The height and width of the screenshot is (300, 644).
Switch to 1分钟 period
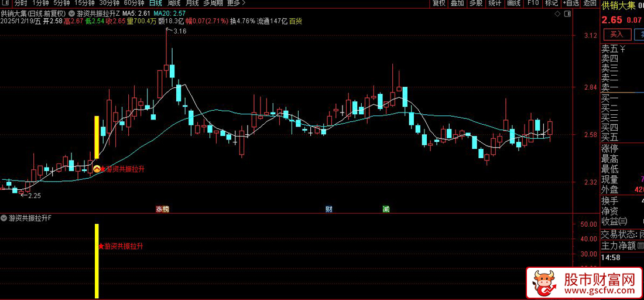point(40,3)
